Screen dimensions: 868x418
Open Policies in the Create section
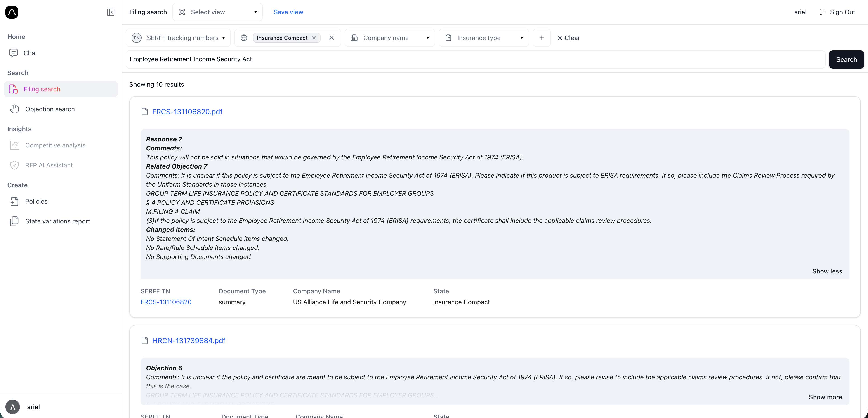coord(36,201)
